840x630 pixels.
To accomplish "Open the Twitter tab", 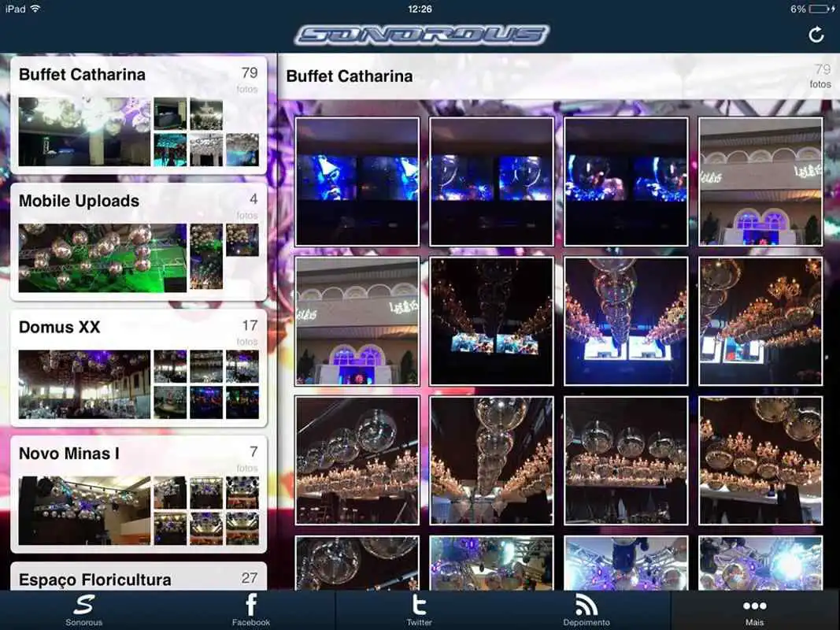I will (420, 610).
